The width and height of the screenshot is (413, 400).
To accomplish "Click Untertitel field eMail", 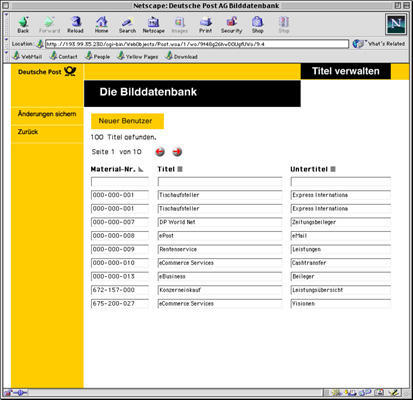I will pyautogui.click(x=340, y=236).
